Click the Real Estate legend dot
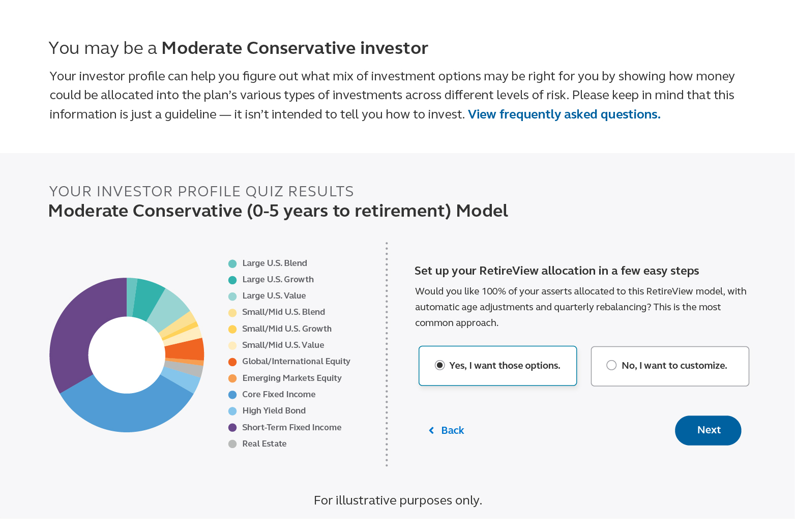 [x=232, y=444]
